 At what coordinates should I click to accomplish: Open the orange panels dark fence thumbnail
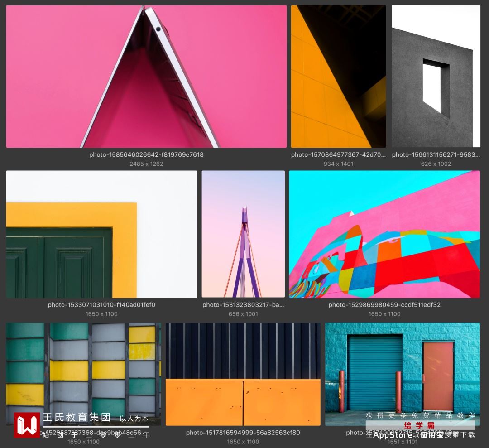tap(243, 374)
